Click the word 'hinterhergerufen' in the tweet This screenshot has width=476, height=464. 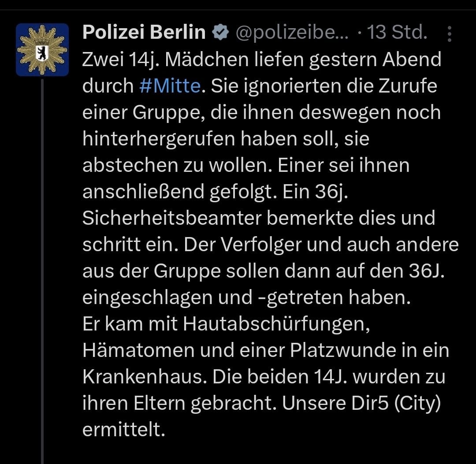(159, 140)
